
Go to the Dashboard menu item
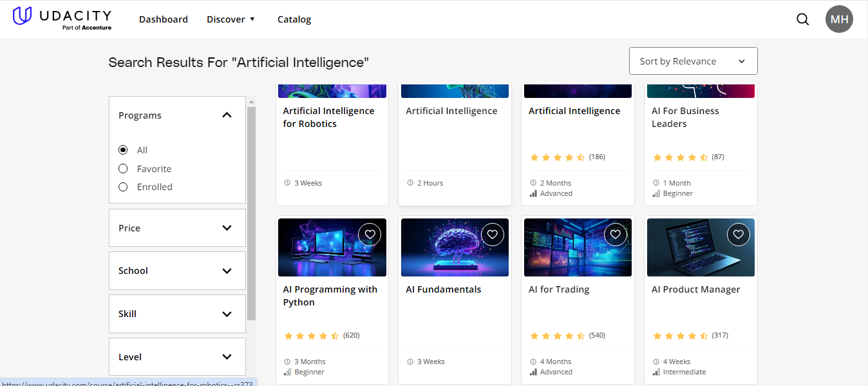pos(163,19)
